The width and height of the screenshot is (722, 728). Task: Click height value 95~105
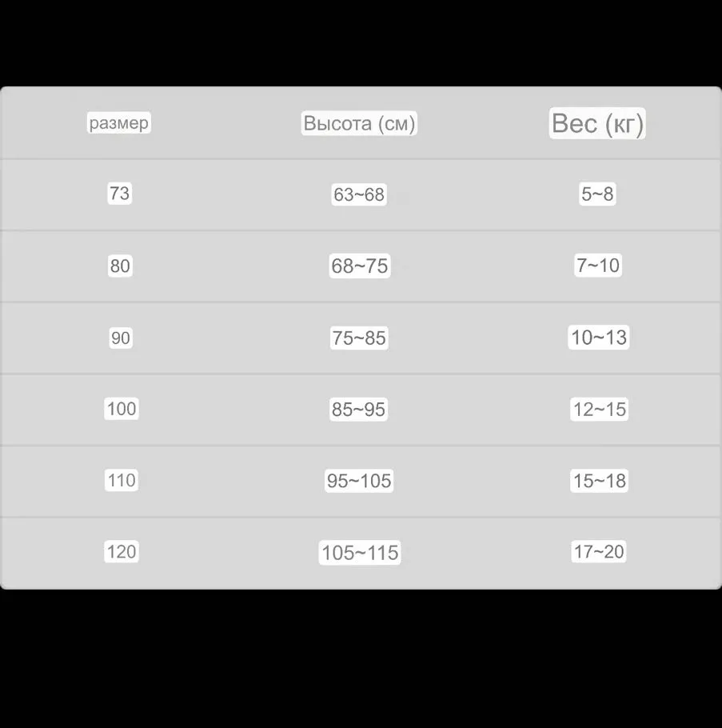(x=359, y=481)
